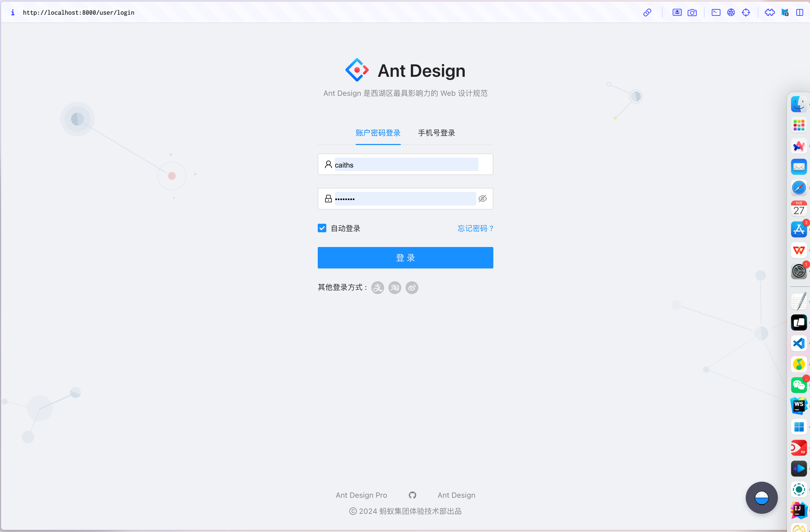
Task: Open the terminal icon in the browser toolbar
Action: click(716, 12)
